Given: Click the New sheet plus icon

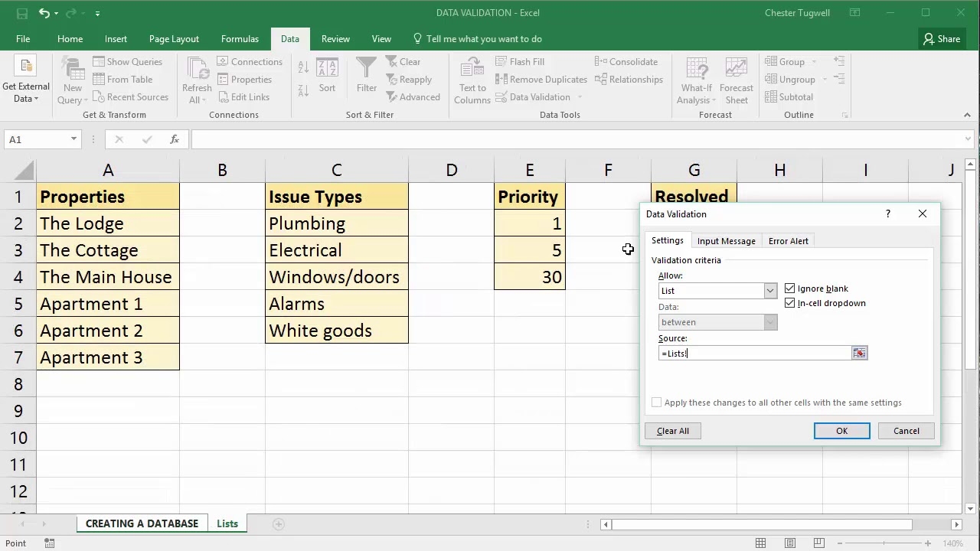Looking at the screenshot, I should [x=279, y=524].
